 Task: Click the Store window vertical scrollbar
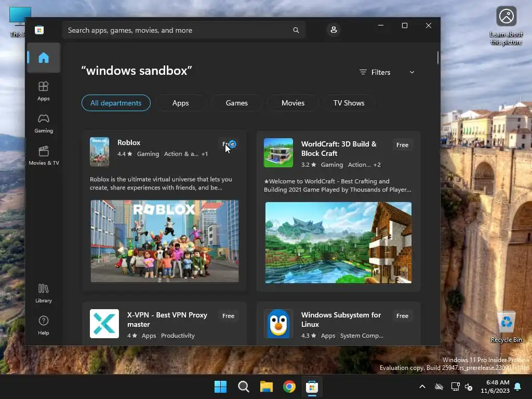[x=437, y=57]
